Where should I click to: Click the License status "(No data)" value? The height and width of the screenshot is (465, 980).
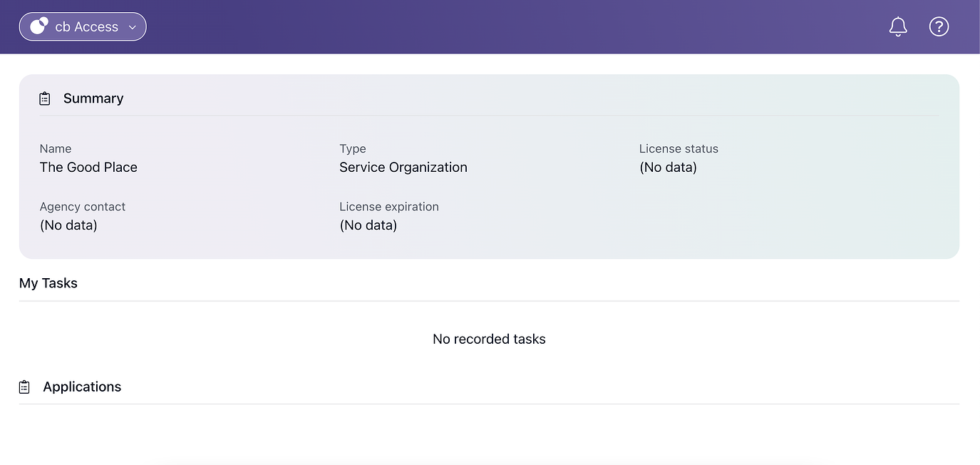pos(668,167)
